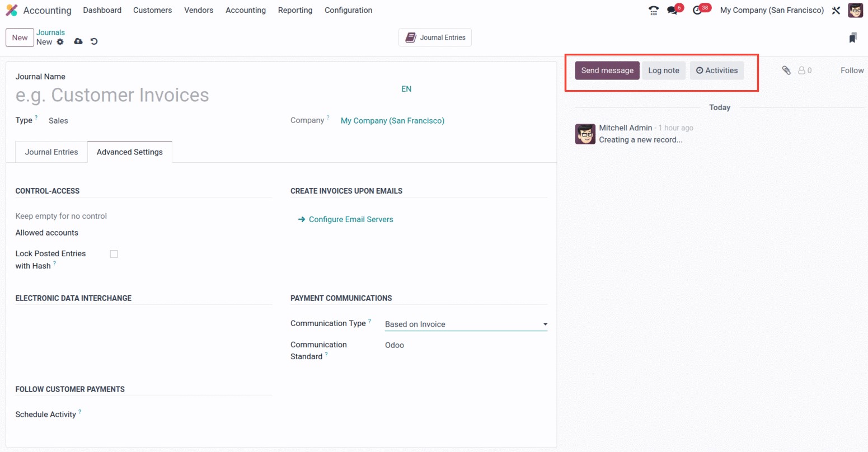Select the Sales value in Type field
This screenshot has width=868, height=452.
(x=58, y=121)
